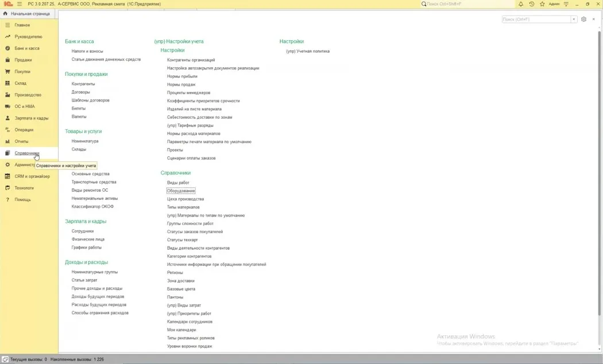Open the Производство factory icon
This screenshot has width=603, height=364.
7,95
